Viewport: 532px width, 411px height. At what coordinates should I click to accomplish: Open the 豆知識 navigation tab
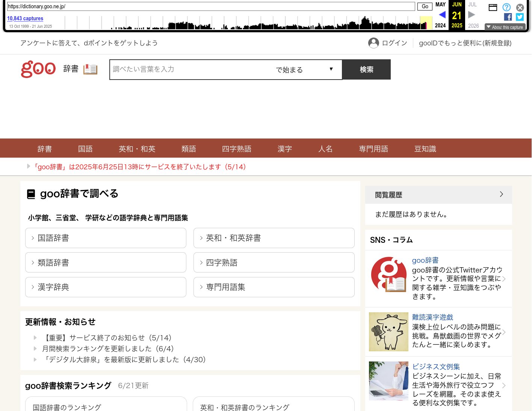point(425,149)
